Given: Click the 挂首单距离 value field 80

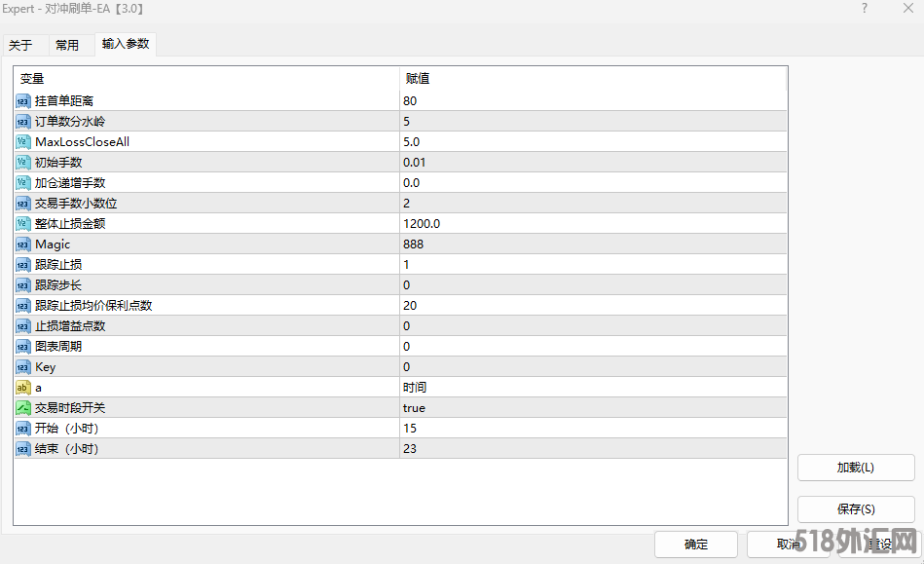Looking at the screenshot, I should [410, 101].
